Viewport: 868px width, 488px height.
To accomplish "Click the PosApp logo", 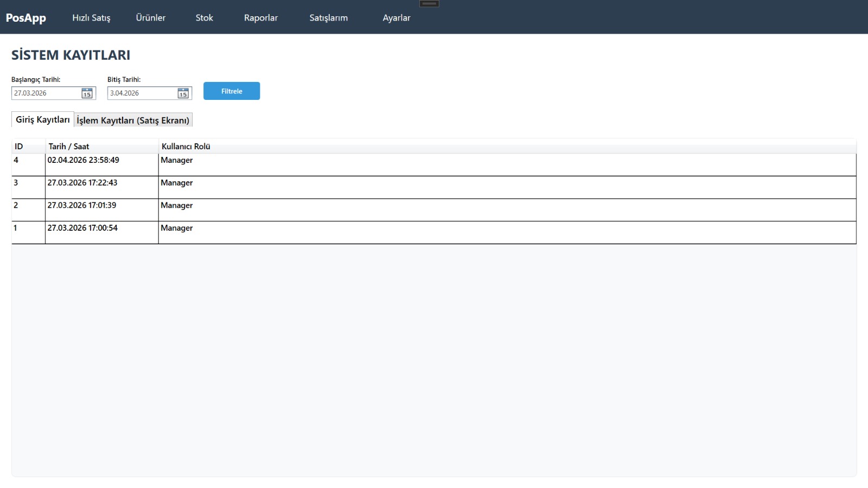I will pos(26,18).
